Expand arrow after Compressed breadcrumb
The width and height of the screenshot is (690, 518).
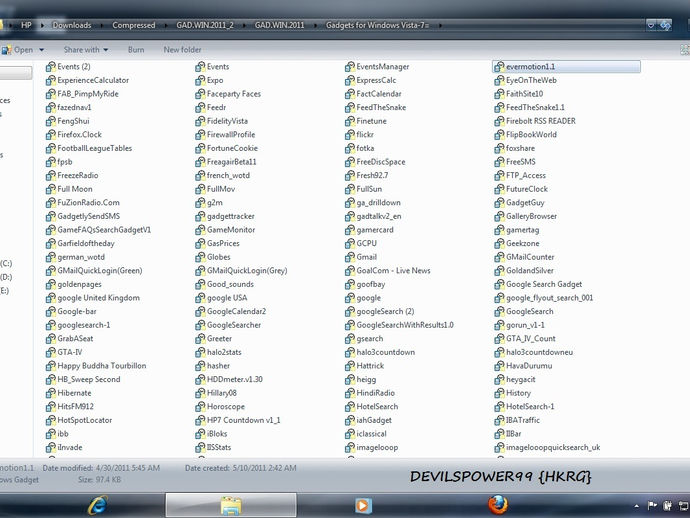166,25
